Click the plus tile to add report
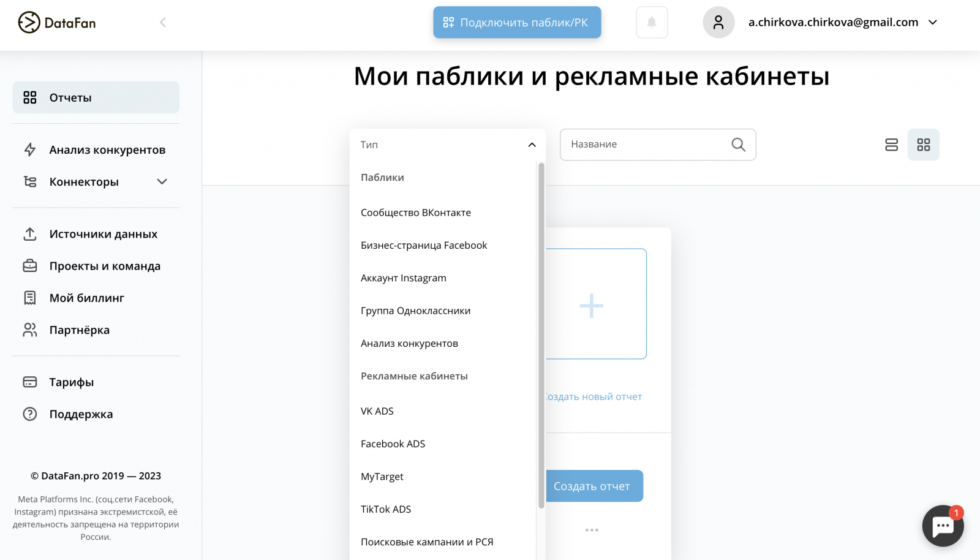Viewport: 980px width, 560px height. coord(592,305)
